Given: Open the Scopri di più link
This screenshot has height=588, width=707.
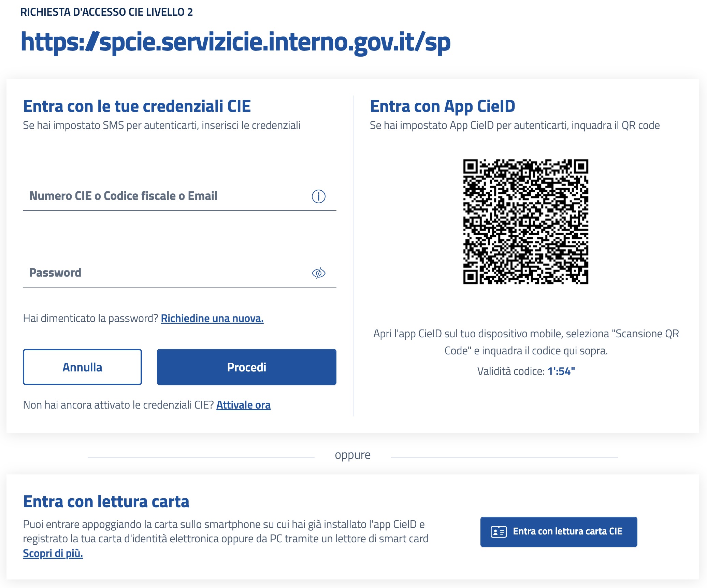Looking at the screenshot, I should (53, 553).
